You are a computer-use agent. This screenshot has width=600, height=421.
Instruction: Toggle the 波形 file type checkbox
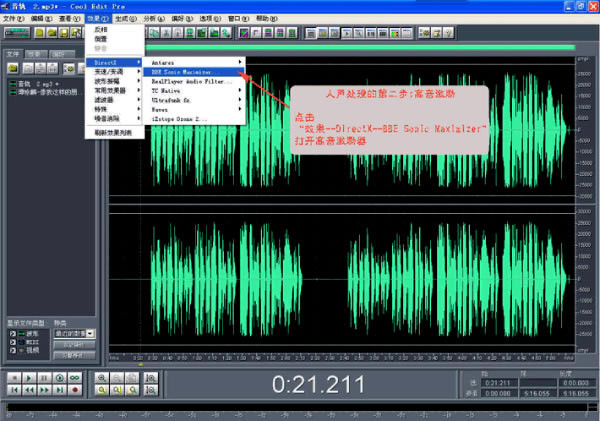pos(11,334)
